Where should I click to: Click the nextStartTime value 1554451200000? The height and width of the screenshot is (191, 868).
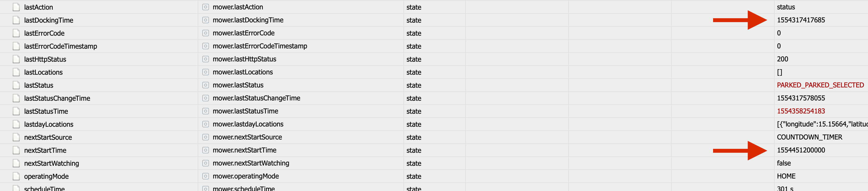tap(801, 150)
